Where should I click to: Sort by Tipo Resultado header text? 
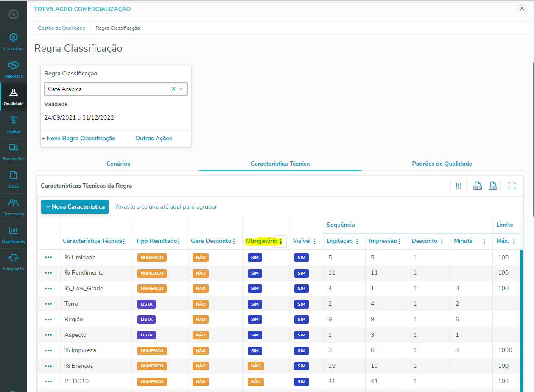(x=156, y=241)
